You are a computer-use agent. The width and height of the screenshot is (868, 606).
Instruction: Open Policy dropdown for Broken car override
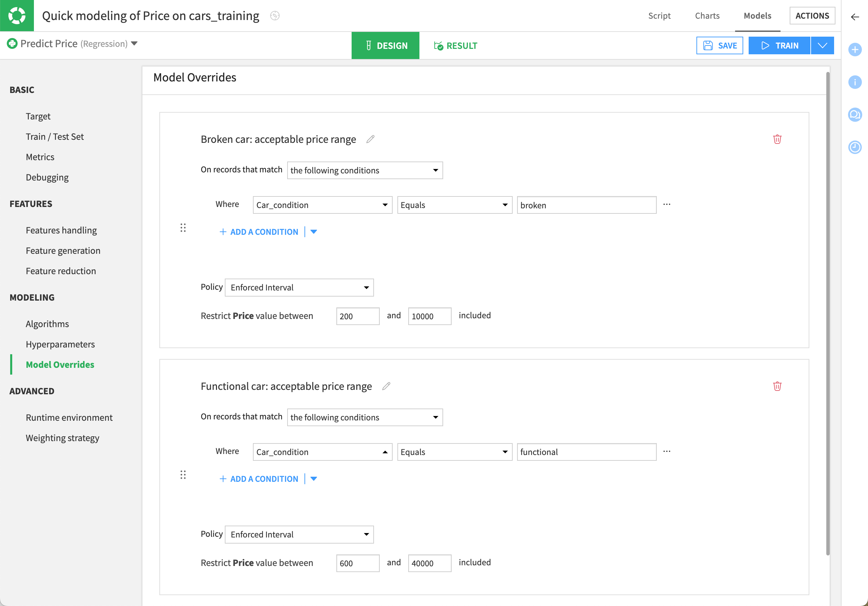299,287
